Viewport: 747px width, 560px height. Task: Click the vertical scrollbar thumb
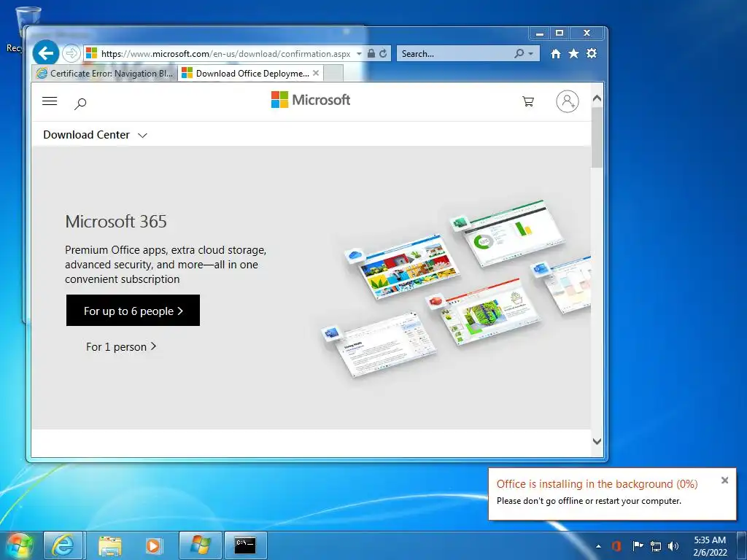click(597, 137)
